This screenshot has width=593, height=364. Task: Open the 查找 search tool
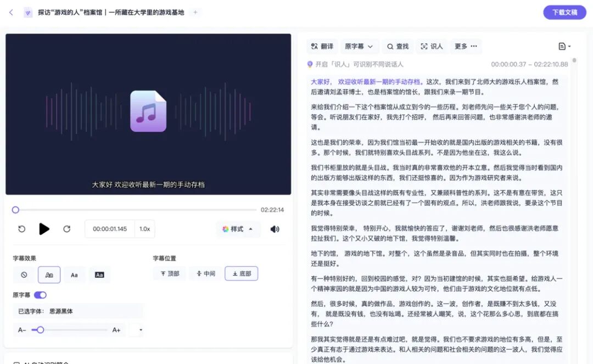point(398,46)
